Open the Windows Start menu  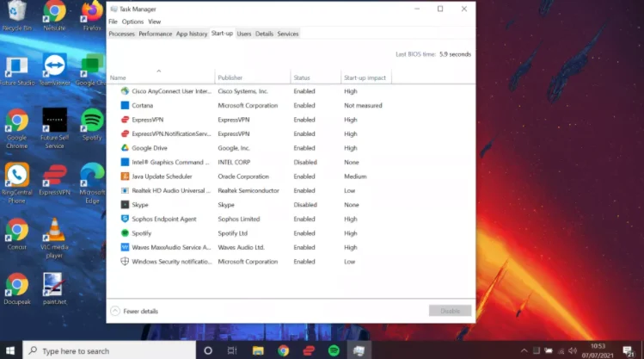pos(10,350)
